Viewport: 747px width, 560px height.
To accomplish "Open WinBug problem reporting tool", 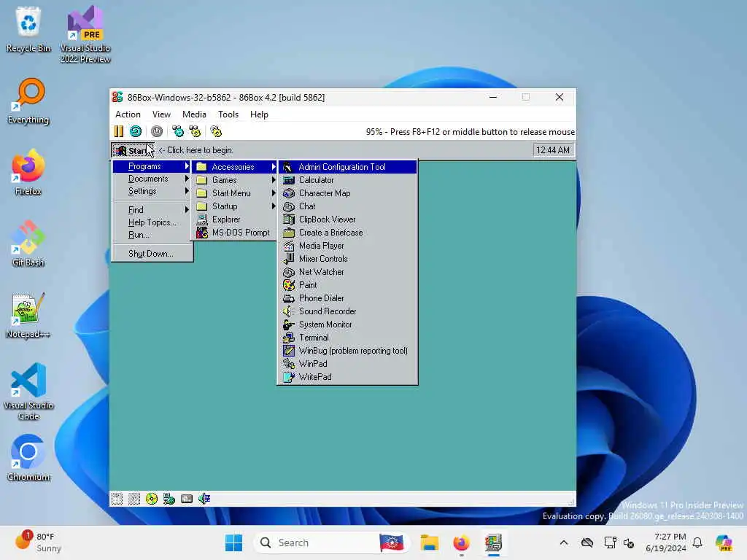I will click(348, 351).
